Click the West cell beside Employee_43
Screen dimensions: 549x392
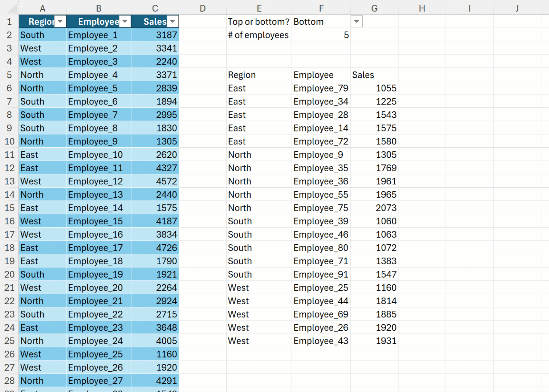259,341
